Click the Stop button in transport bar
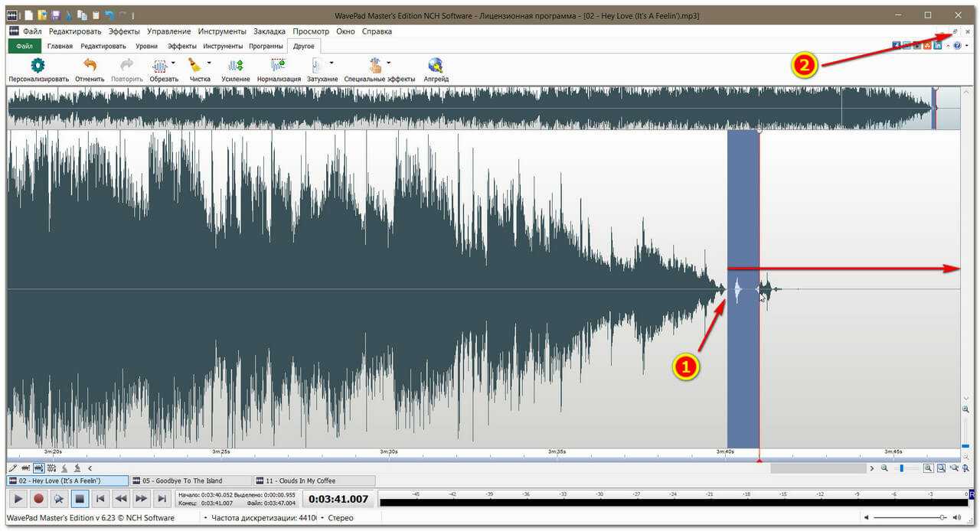 point(80,499)
